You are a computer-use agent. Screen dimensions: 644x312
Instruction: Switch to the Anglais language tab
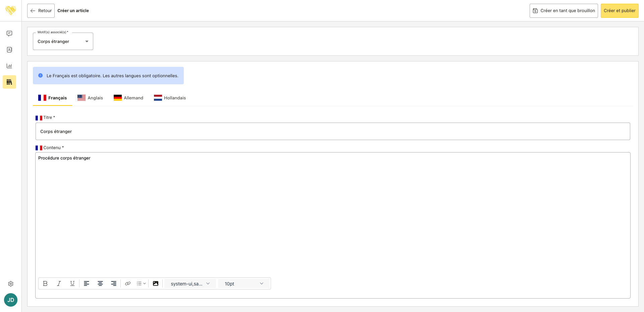pyautogui.click(x=90, y=98)
